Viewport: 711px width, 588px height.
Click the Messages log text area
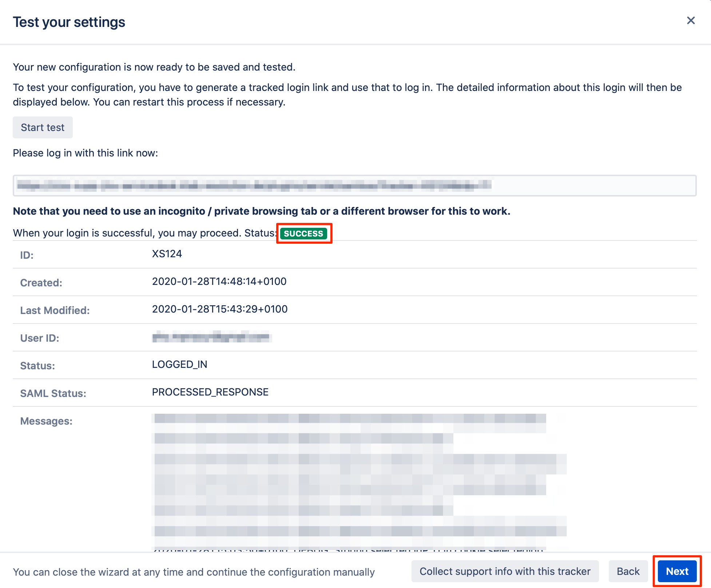tap(359, 482)
